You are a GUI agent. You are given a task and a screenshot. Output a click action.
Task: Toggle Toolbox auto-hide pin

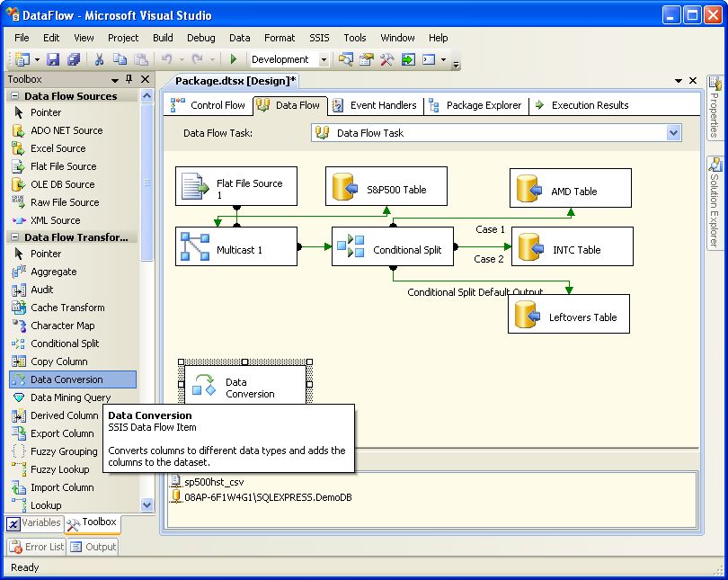129,79
